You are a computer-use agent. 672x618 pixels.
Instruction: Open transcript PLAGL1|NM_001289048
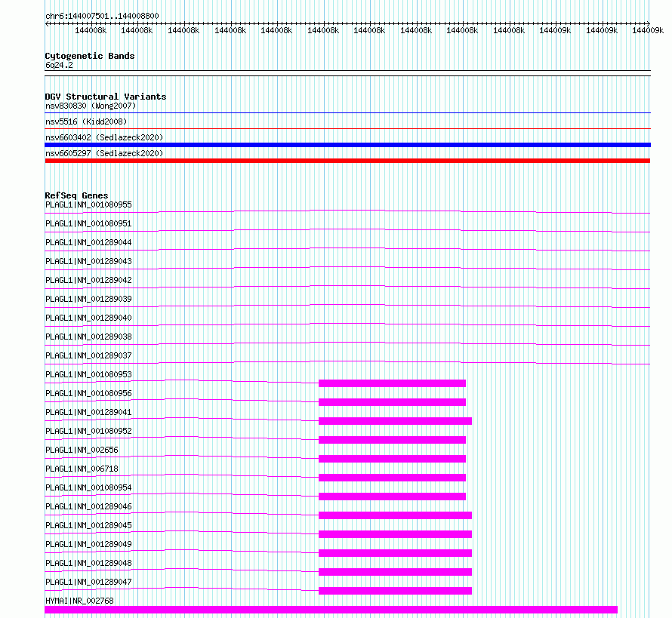click(x=88, y=563)
